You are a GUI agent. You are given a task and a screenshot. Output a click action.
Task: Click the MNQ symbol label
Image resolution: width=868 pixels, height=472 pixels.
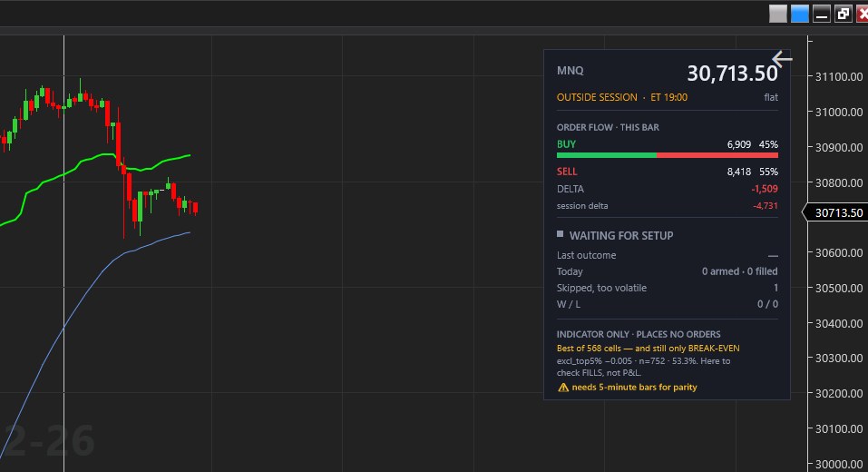(571, 71)
